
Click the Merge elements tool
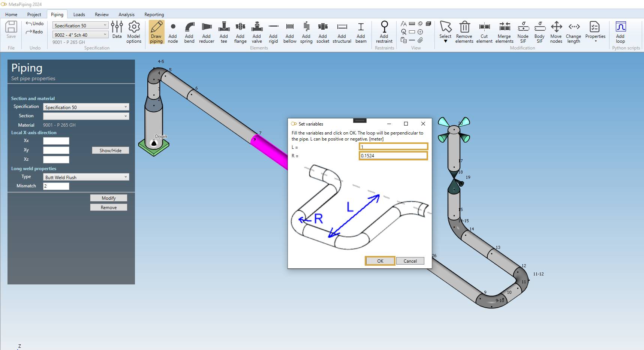[505, 32]
